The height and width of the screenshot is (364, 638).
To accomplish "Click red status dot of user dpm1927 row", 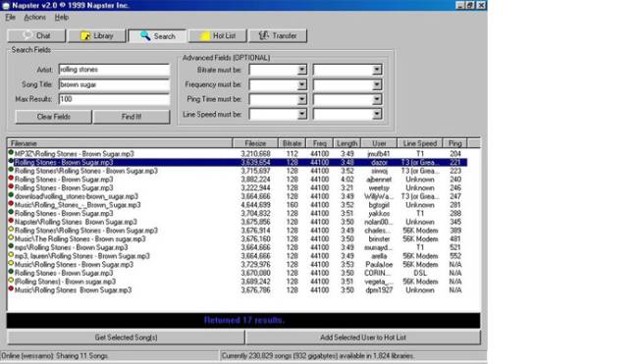I will click(x=11, y=289).
